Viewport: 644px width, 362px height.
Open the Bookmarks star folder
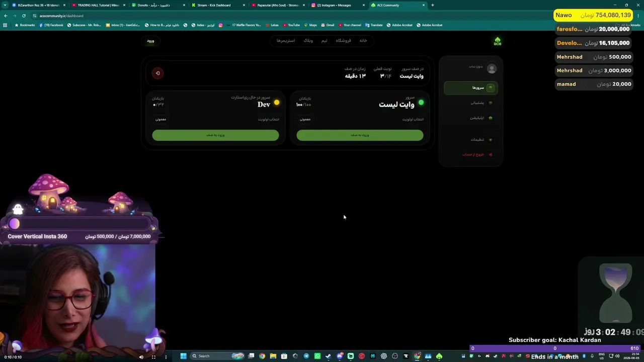pyautogui.click(x=25, y=25)
